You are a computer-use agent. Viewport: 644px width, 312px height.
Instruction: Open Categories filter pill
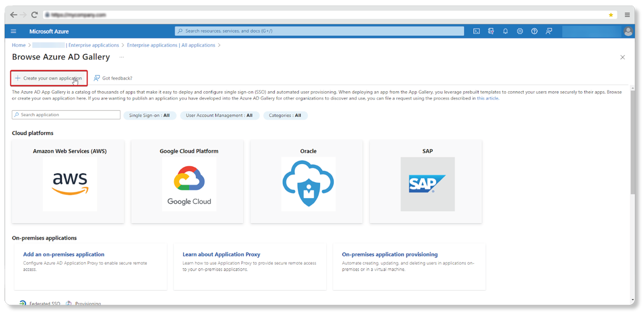[x=285, y=115]
